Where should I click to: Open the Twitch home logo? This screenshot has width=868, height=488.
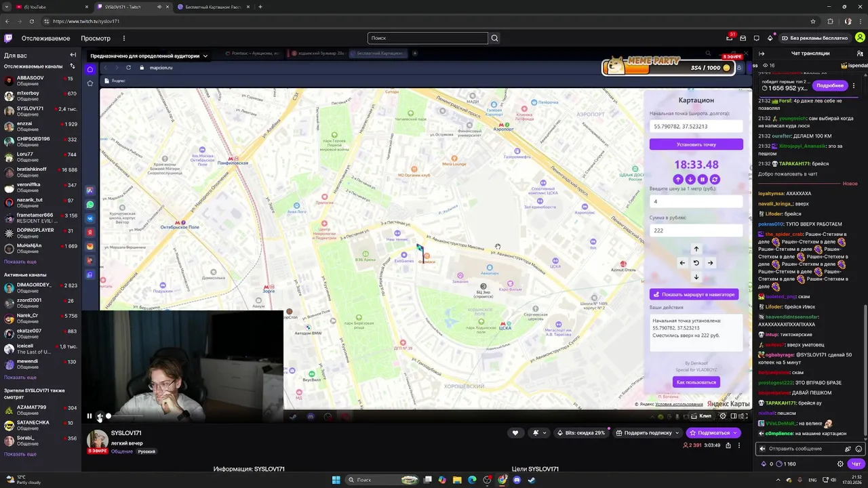tap(8, 38)
